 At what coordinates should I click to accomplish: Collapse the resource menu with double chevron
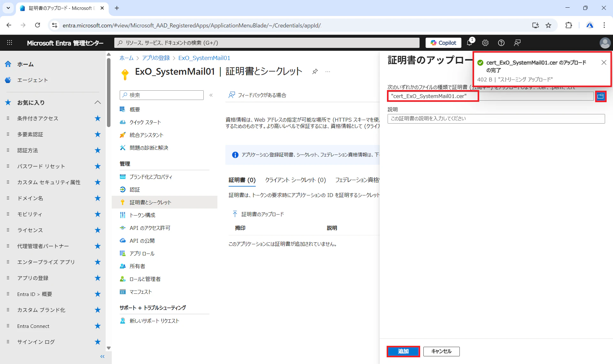[x=211, y=95]
